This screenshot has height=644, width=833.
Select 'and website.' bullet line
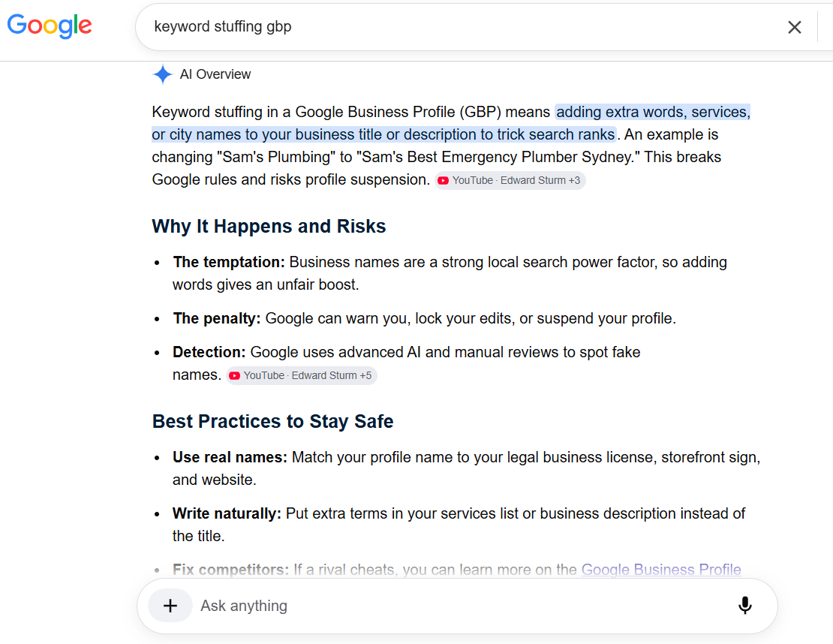tap(215, 480)
